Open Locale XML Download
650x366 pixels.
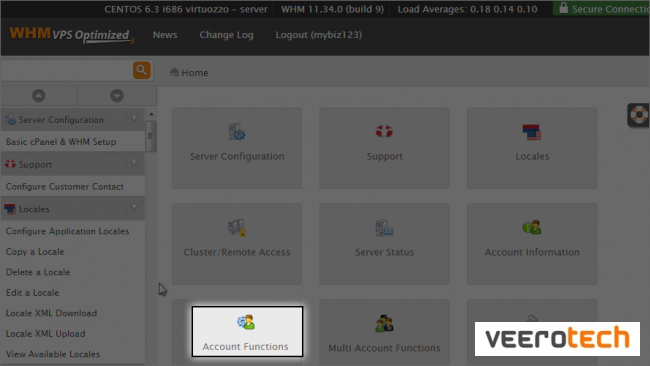pos(51,313)
